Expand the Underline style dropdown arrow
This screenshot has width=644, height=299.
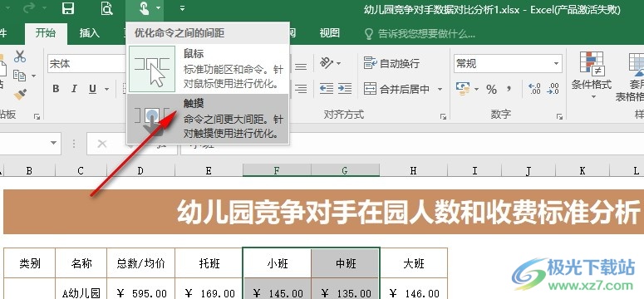coord(107,89)
